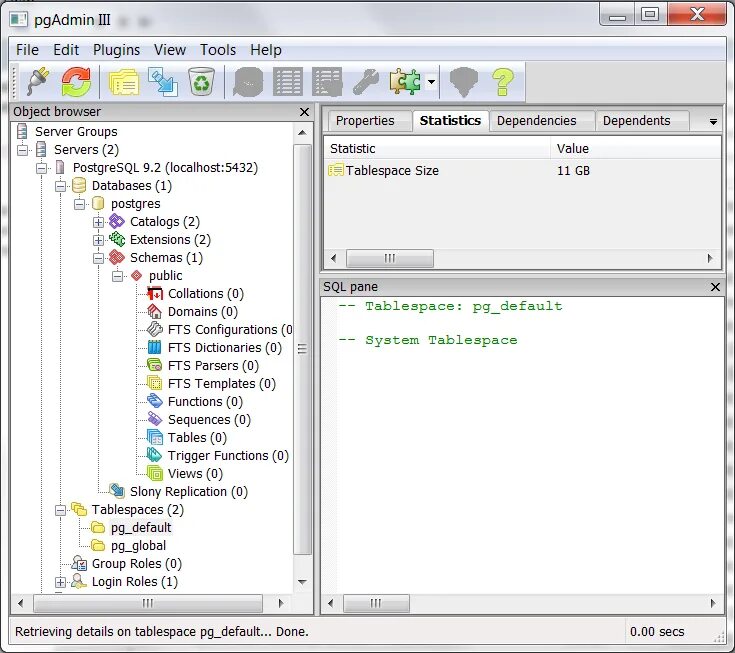Open the plugins dropdown arrow

tap(432, 82)
